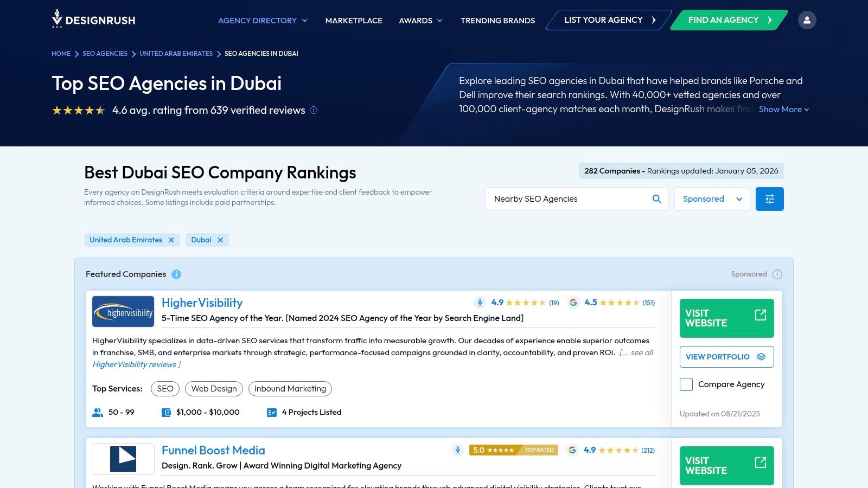Viewport: 868px width, 488px height.
Task: Click the info icon beside verified reviews
Action: click(314, 110)
